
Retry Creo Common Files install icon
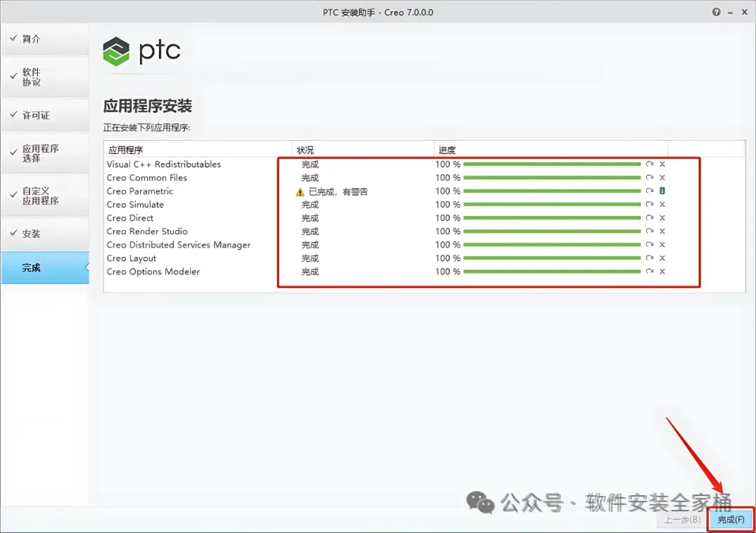click(x=650, y=178)
